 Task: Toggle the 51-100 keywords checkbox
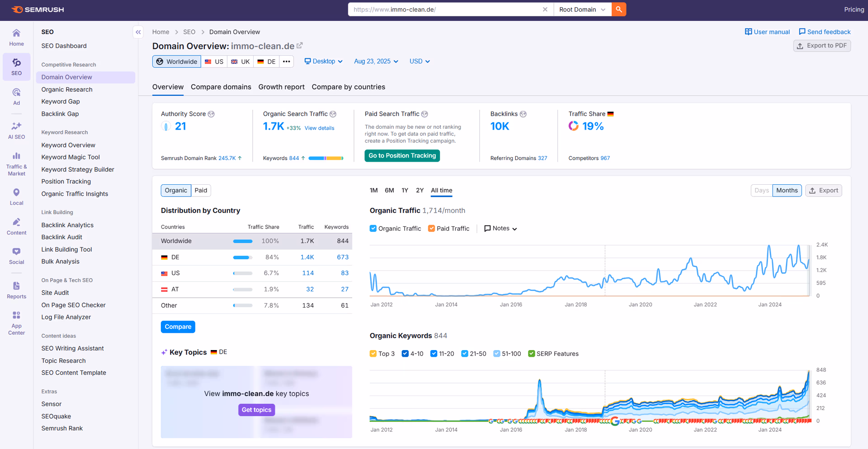click(496, 354)
